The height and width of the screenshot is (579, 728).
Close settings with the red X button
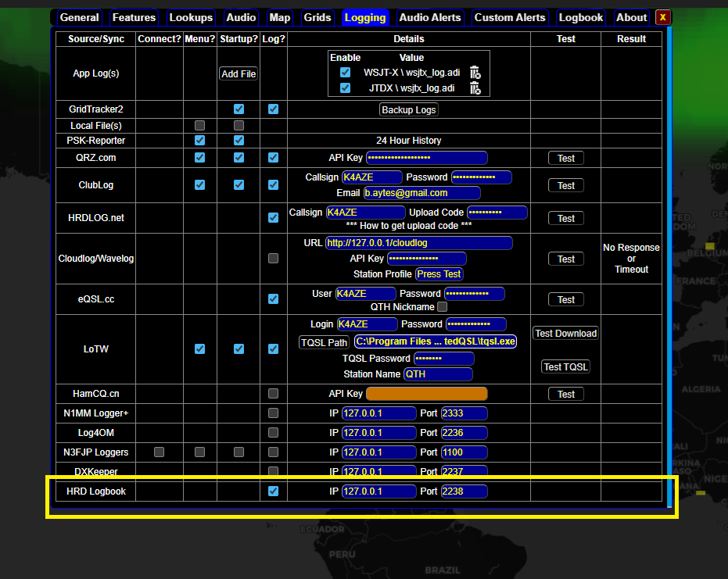click(x=662, y=17)
